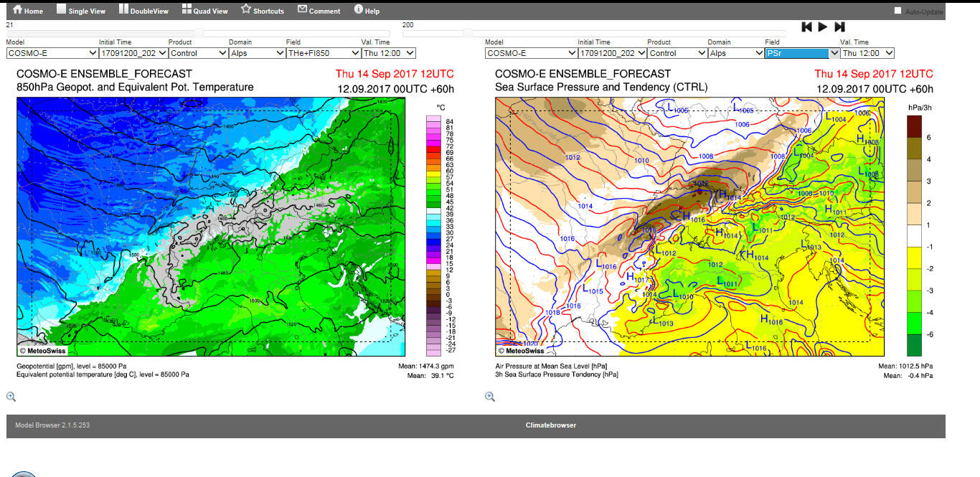Click the Model Browser 2.1.5.253 version text
Screen dimensions: 980x477
coord(52,425)
